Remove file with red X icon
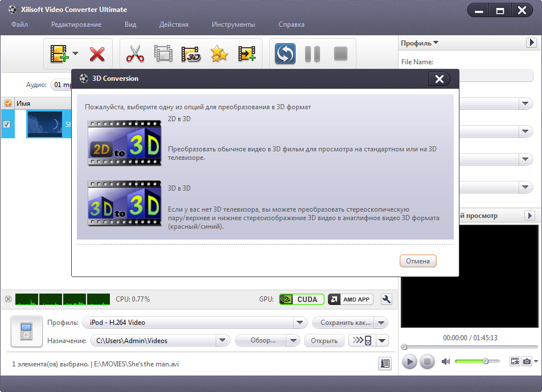Screen dimensions: 542x392 (x=97, y=54)
